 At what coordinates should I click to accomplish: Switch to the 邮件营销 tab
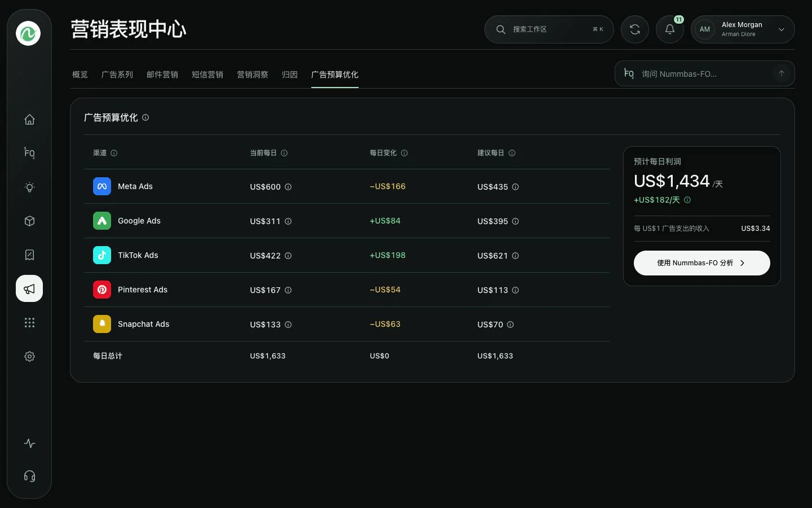[x=162, y=75]
